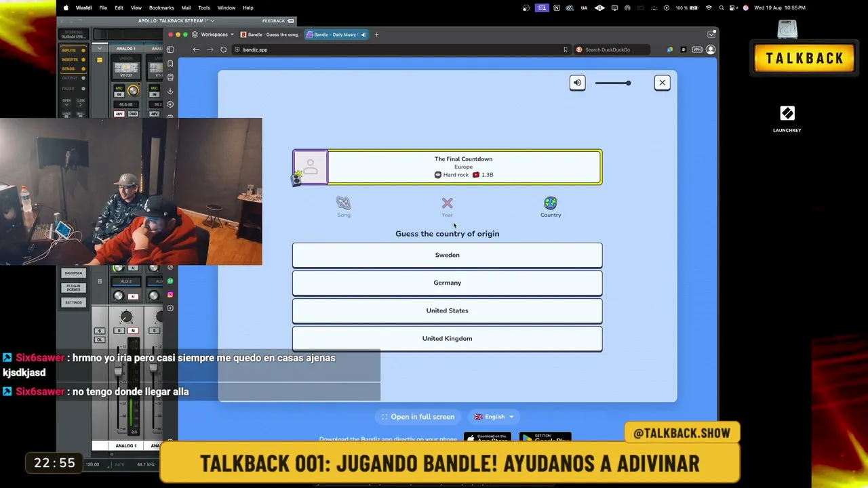
Task: Open the Vivaldi user profile icon
Action: coord(711,49)
